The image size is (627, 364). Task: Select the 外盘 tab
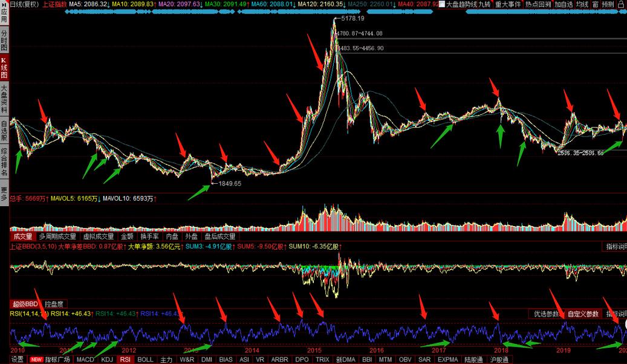(x=192, y=236)
